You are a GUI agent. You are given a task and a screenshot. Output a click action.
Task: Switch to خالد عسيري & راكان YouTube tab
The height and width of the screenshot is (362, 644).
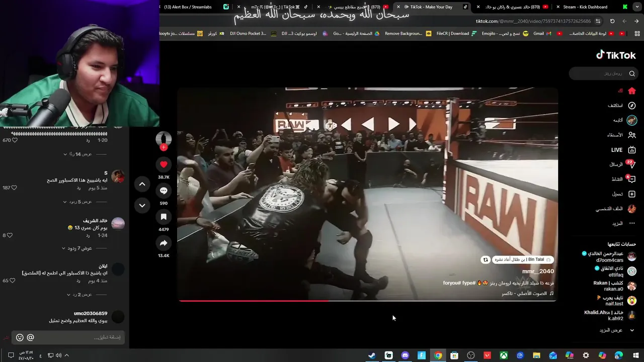513,7
